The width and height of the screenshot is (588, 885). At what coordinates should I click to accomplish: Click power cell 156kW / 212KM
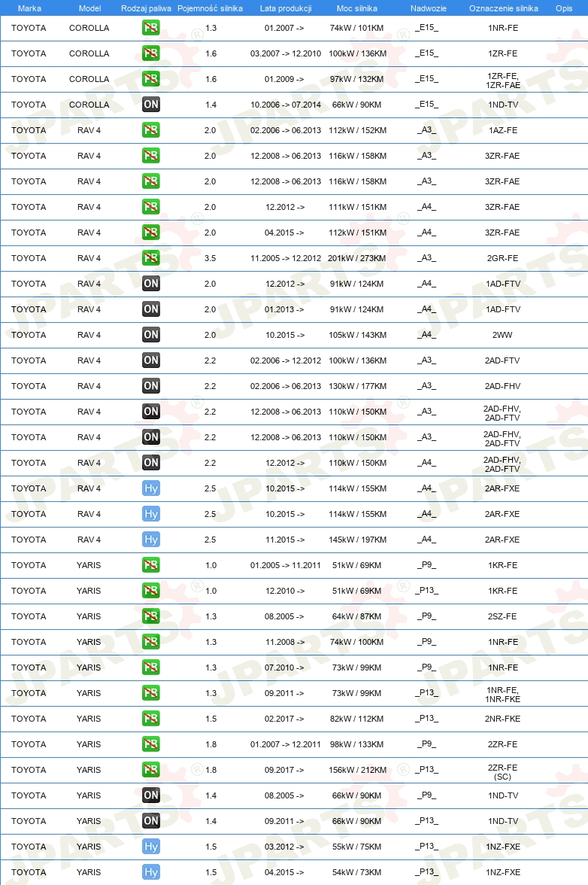coord(357,770)
